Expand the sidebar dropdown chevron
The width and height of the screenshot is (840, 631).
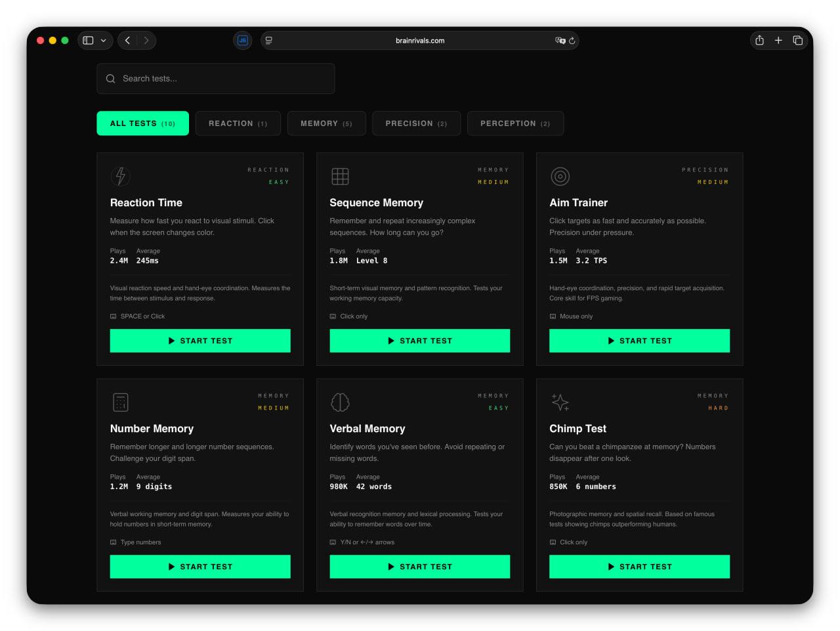click(104, 41)
